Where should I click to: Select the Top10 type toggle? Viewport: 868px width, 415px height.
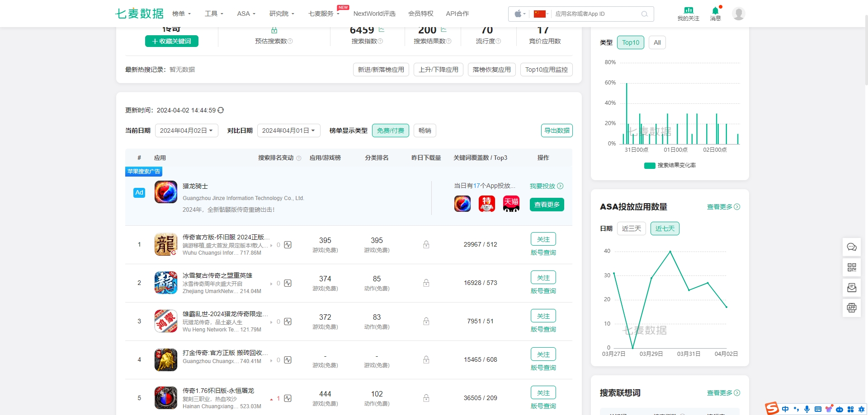point(630,42)
